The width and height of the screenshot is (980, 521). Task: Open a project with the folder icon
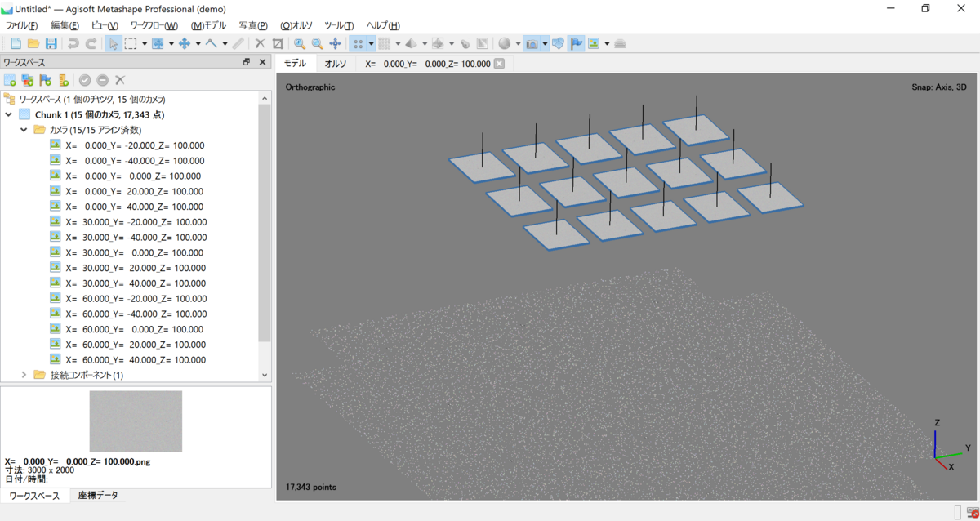[33, 43]
